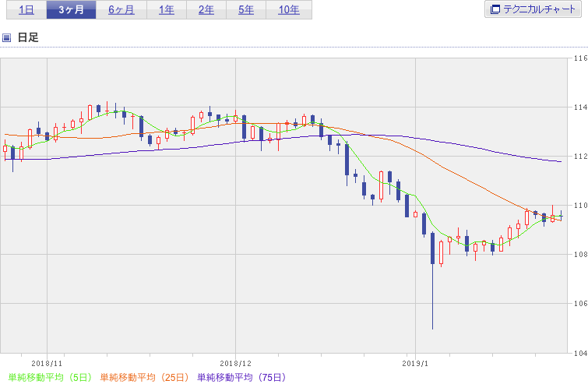588x384 pixels.
Task: Click the 108 price axis label
Action: coord(580,254)
